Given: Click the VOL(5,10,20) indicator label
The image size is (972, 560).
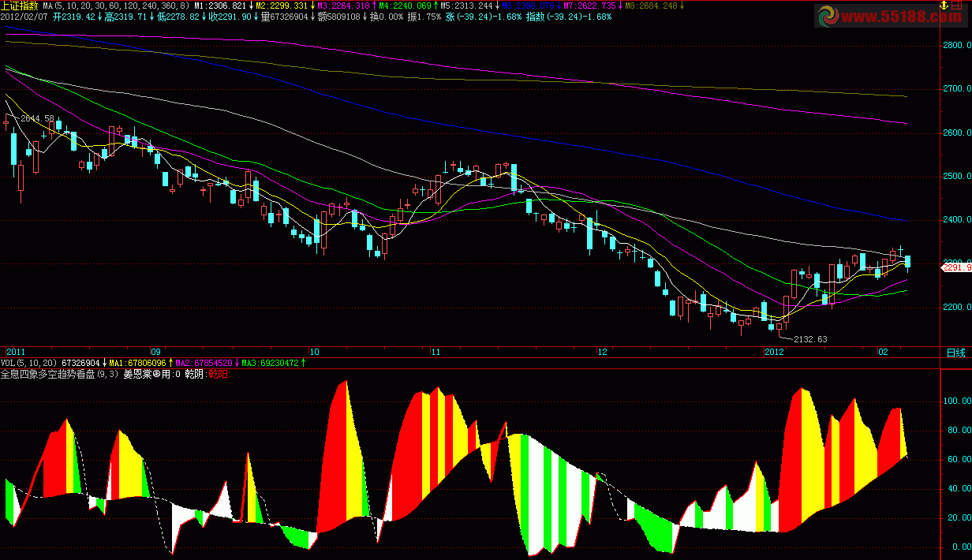Looking at the screenshot, I should click(x=29, y=363).
